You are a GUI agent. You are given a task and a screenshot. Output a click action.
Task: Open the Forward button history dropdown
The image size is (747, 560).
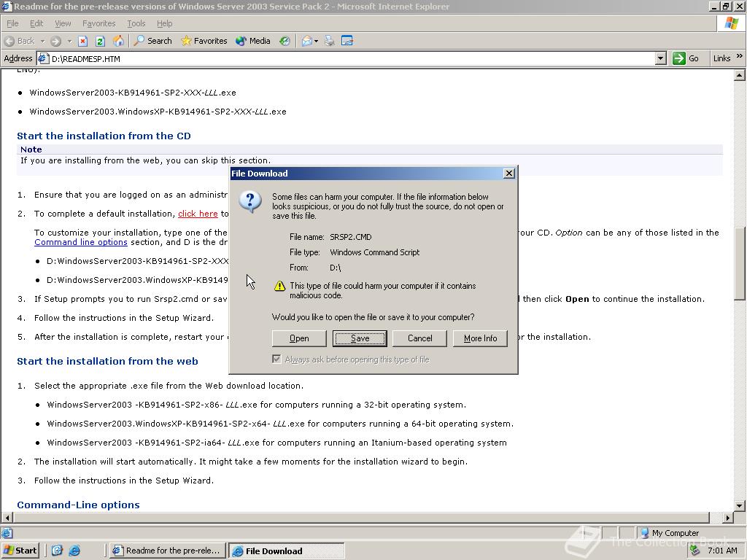click(69, 41)
